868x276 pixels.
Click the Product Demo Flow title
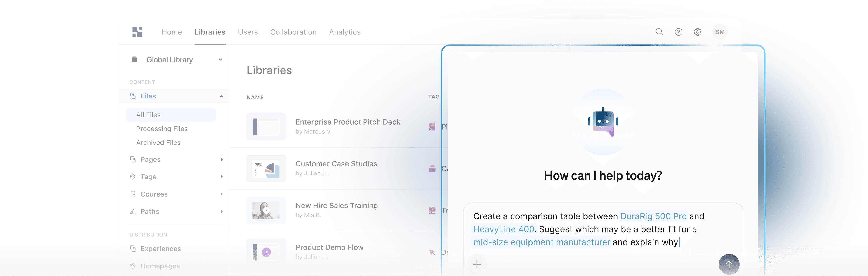point(329,247)
